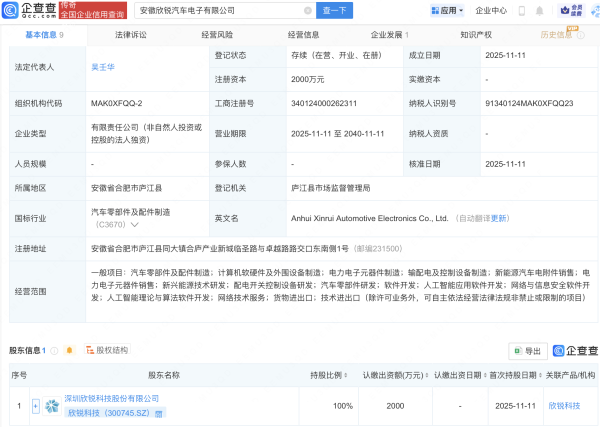Click the 应用 apps grid icon

[x=435, y=11]
